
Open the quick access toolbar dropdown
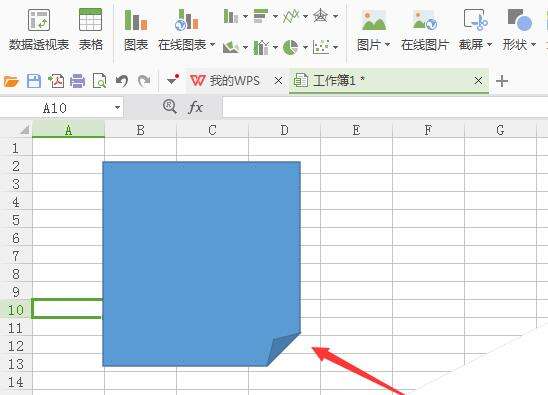click(173, 80)
